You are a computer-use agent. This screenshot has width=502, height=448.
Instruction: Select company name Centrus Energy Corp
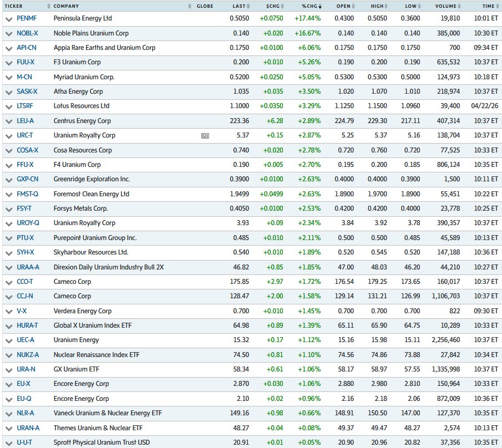pyautogui.click(x=82, y=121)
